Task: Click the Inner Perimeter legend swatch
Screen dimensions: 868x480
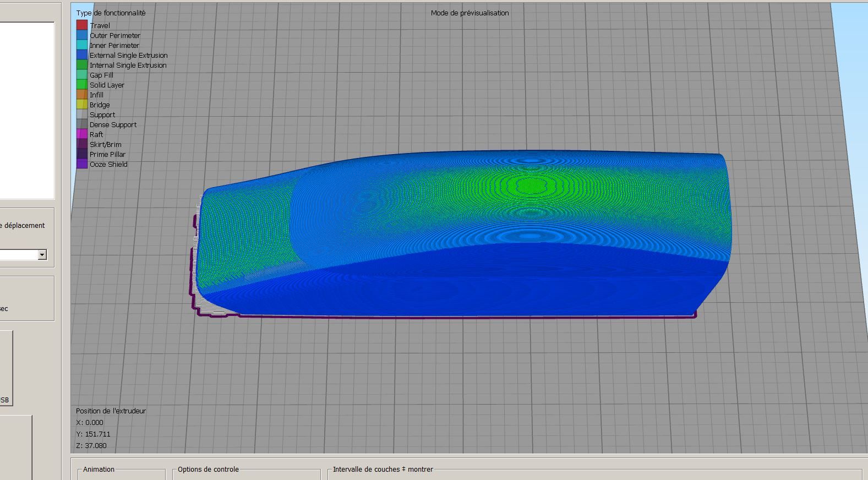Action: pos(82,45)
